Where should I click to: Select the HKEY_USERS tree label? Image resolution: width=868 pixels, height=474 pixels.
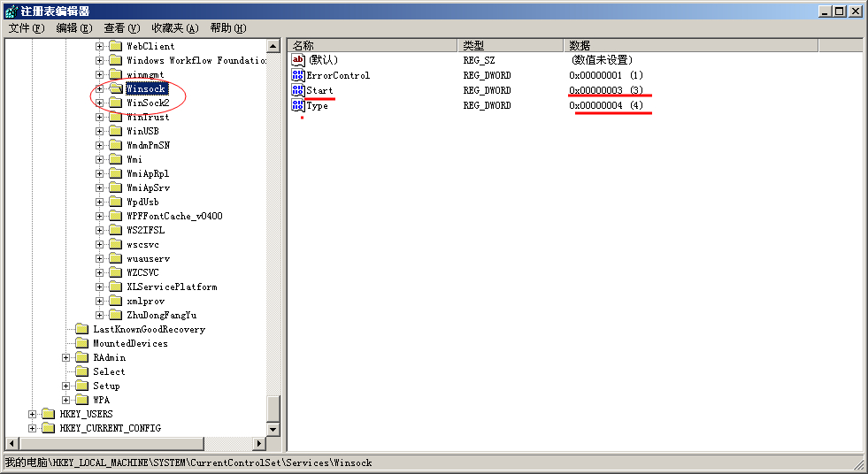tap(87, 414)
